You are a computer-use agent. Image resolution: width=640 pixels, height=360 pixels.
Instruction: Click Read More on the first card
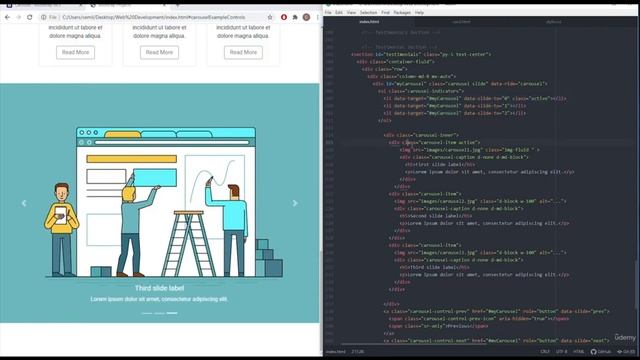tap(76, 52)
